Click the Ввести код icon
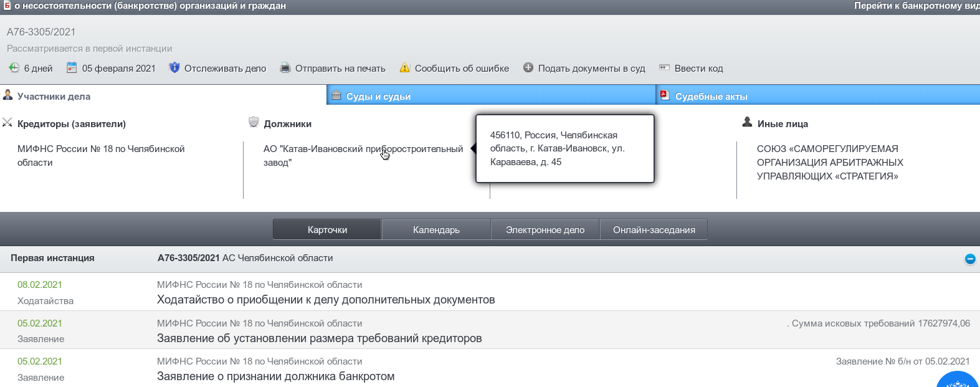 click(665, 68)
